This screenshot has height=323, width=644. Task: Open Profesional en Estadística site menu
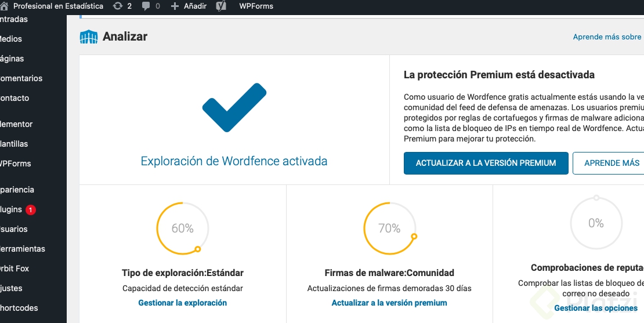[x=59, y=6]
